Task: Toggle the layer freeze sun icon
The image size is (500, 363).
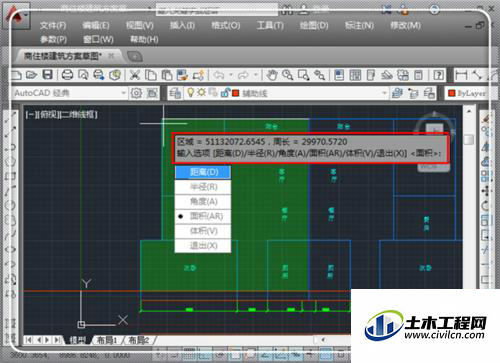Action: pyautogui.click(x=201, y=92)
